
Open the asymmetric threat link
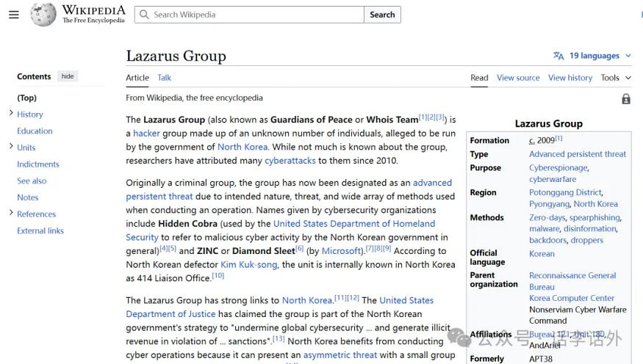point(340,355)
